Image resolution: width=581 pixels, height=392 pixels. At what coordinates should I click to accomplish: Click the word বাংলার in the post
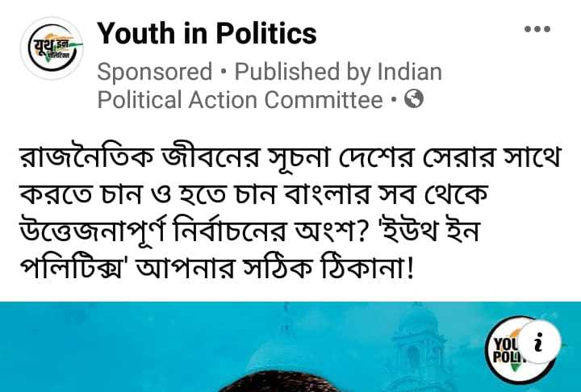pos(327,194)
